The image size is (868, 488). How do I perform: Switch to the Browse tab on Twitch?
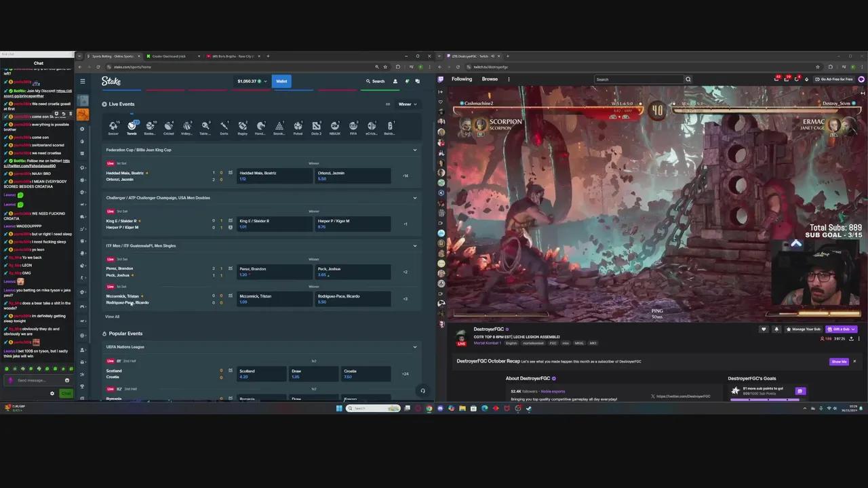(x=490, y=79)
